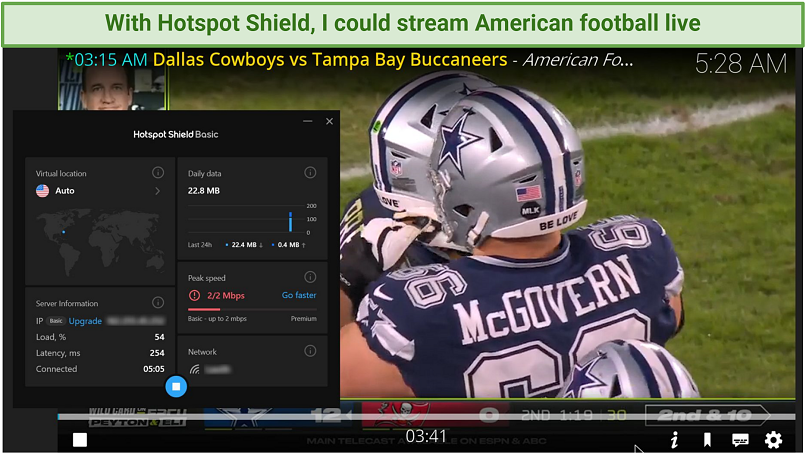Image resolution: width=806 pixels, height=455 pixels.
Task: Click the Wi-Fi network signal icon
Action: click(194, 369)
